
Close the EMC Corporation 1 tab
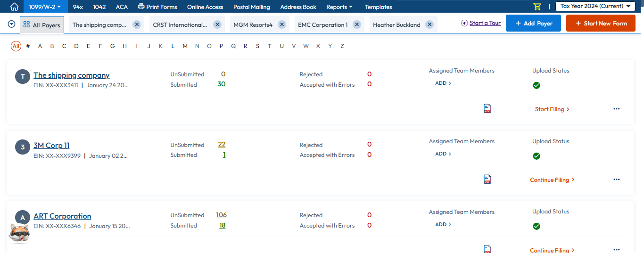coord(357,24)
